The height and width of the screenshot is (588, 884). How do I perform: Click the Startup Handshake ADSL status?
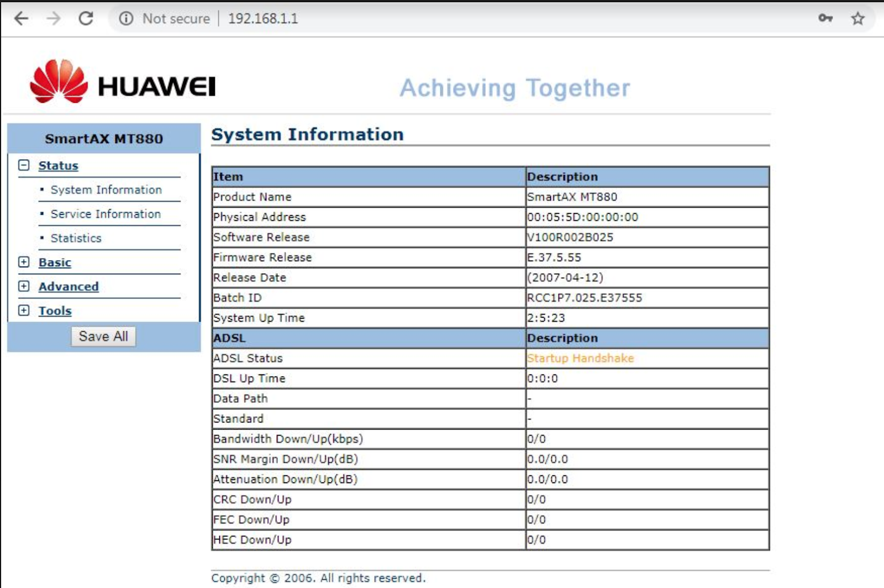click(580, 358)
